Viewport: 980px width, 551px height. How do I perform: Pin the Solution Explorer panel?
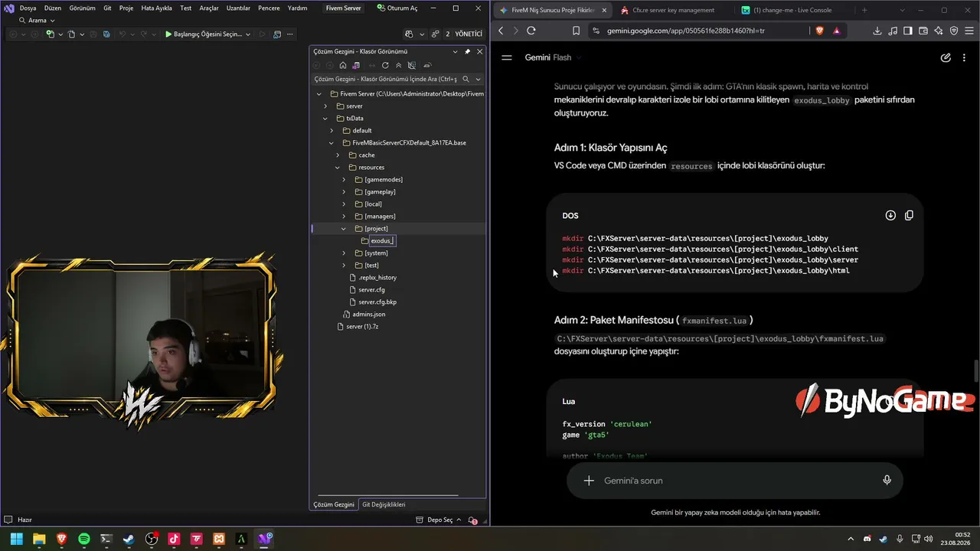click(468, 51)
